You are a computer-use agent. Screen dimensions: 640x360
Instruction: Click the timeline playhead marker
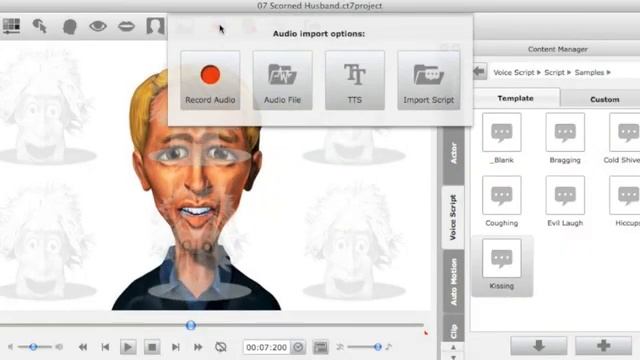[191, 325]
